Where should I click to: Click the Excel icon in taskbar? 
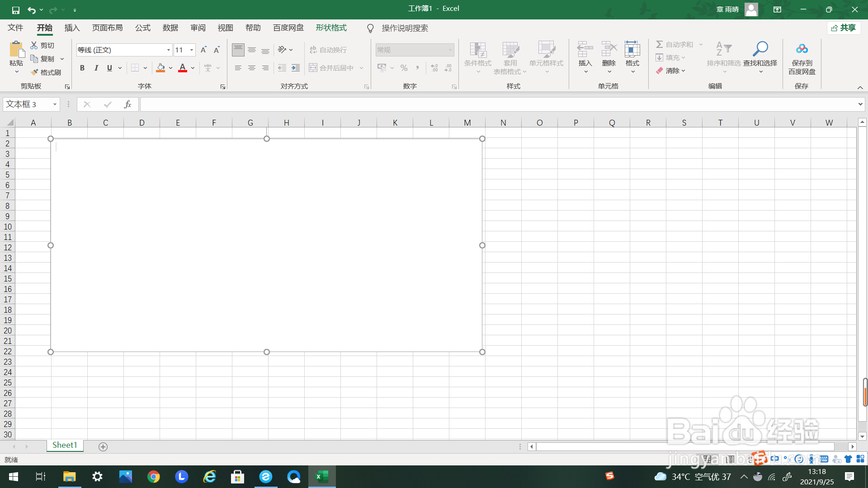coord(322,476)
